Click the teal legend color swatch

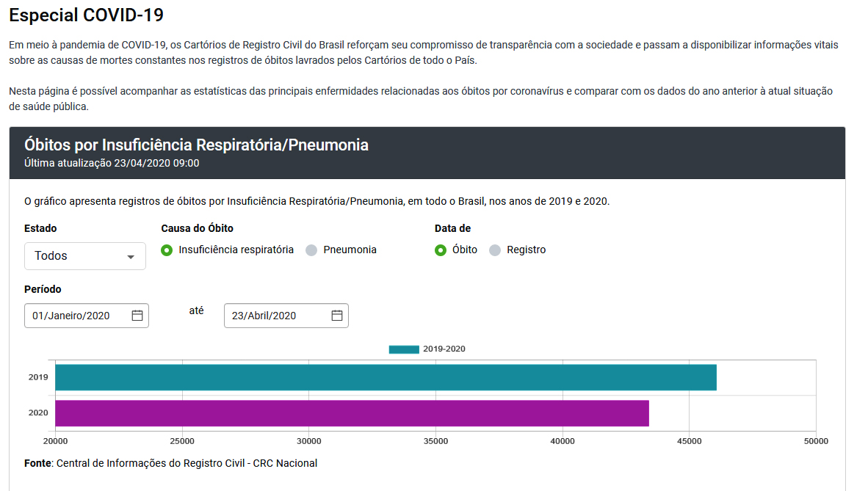point(402,349)
